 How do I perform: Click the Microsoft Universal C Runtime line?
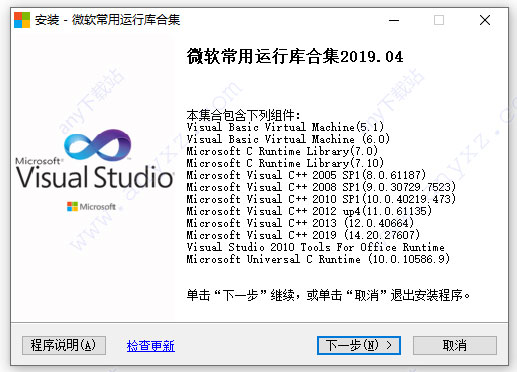[318, 259]
